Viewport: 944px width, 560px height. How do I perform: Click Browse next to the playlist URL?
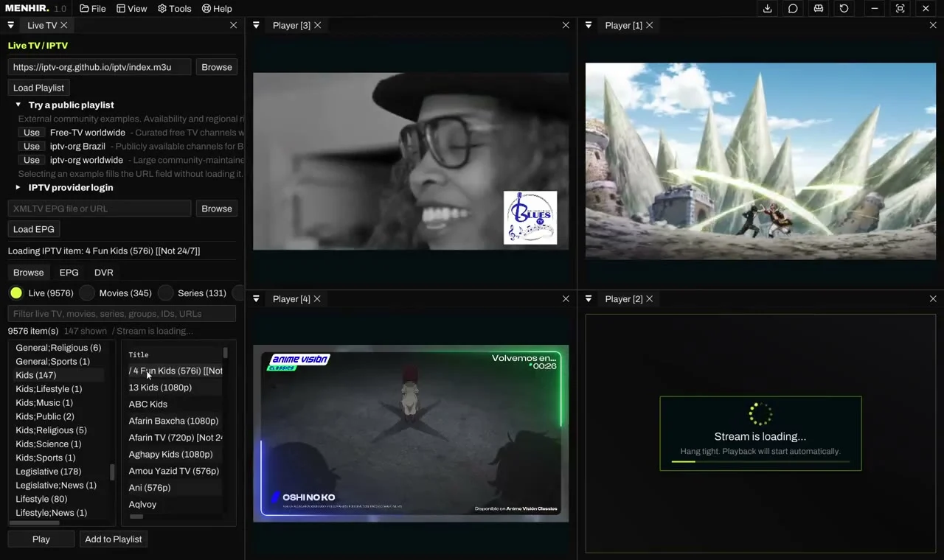point(217,67)
